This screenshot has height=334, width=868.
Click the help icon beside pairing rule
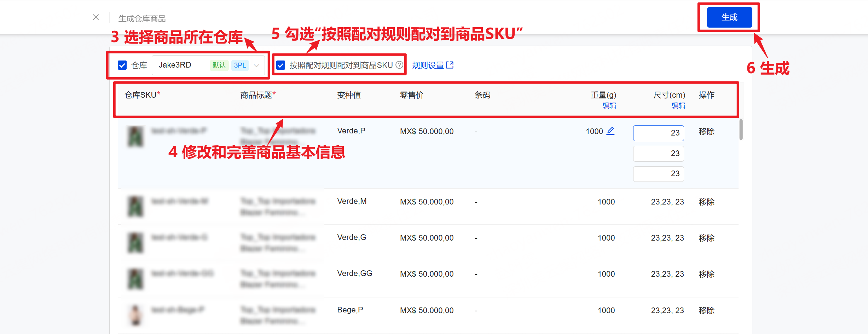click(x=399, y=65)
